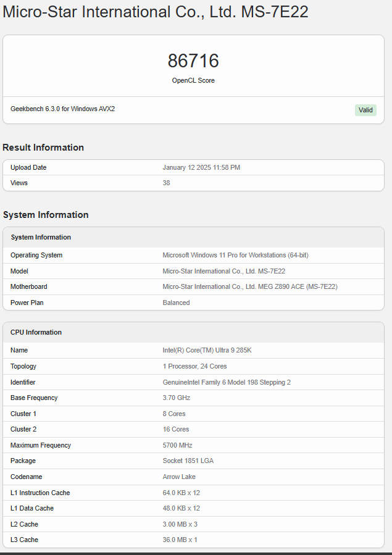This screenshot has height=555, width=392.
Task: Click the views count 38
Action: (x=166, y=183)
